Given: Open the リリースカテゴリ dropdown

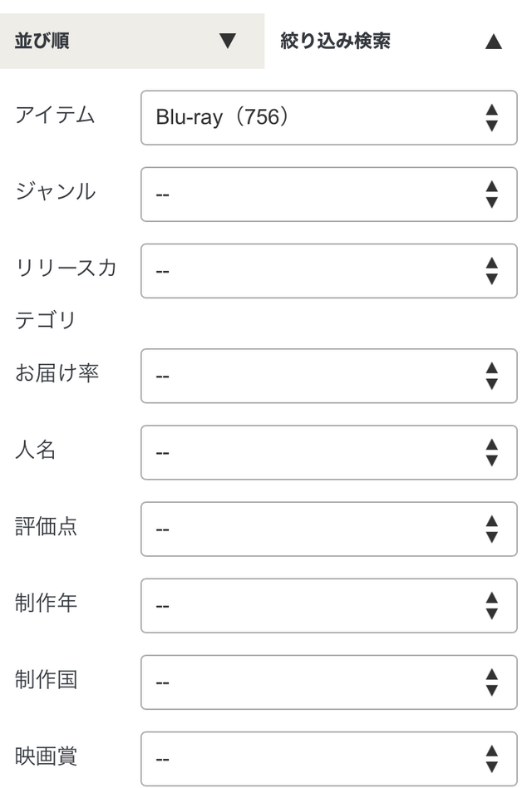Looking at the screenshot, I should pyautogui.click(x=328, y=271).
